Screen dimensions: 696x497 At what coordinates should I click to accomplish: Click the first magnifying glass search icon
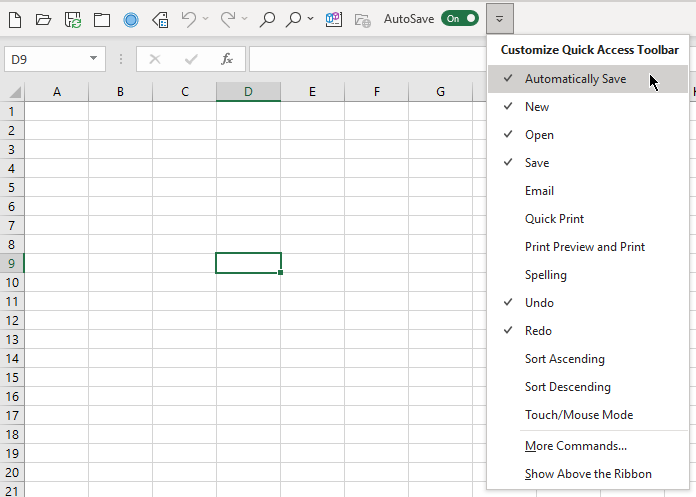click(267, 20)
